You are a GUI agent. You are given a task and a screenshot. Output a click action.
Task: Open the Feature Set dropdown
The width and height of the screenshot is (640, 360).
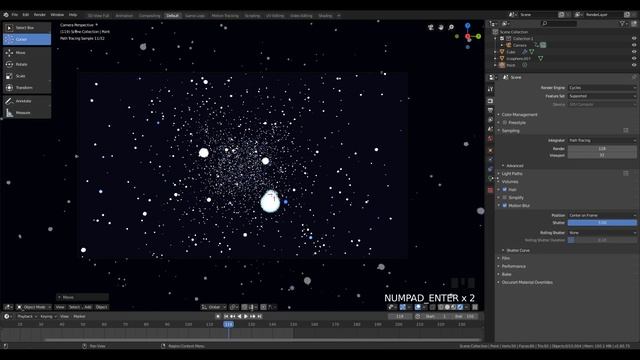(602, 96)
